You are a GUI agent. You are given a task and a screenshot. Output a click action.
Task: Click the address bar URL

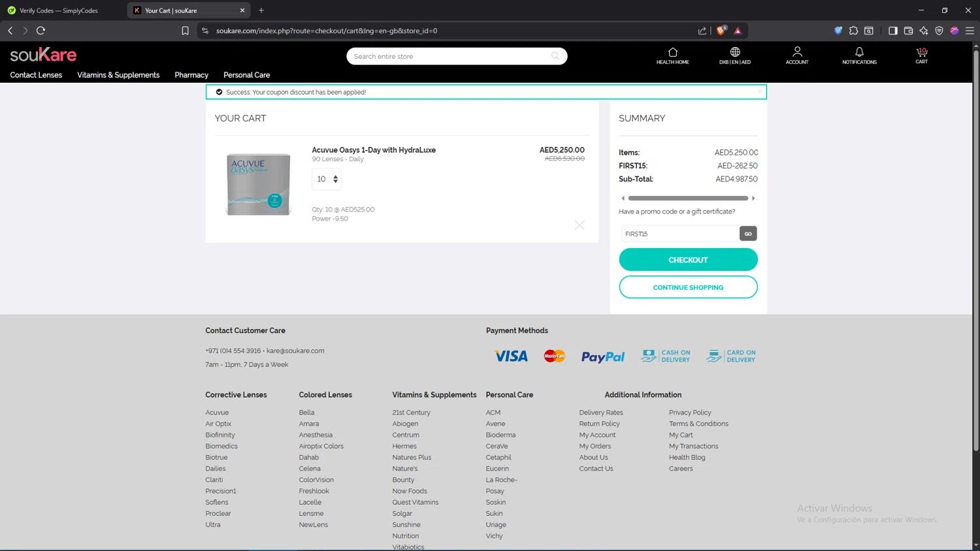pyautogui.click(x=327, y=31)
